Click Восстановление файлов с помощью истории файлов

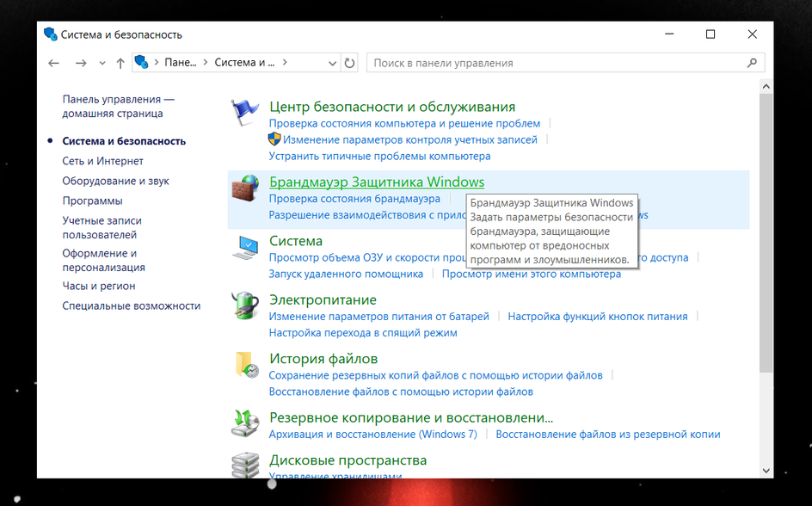401,392
